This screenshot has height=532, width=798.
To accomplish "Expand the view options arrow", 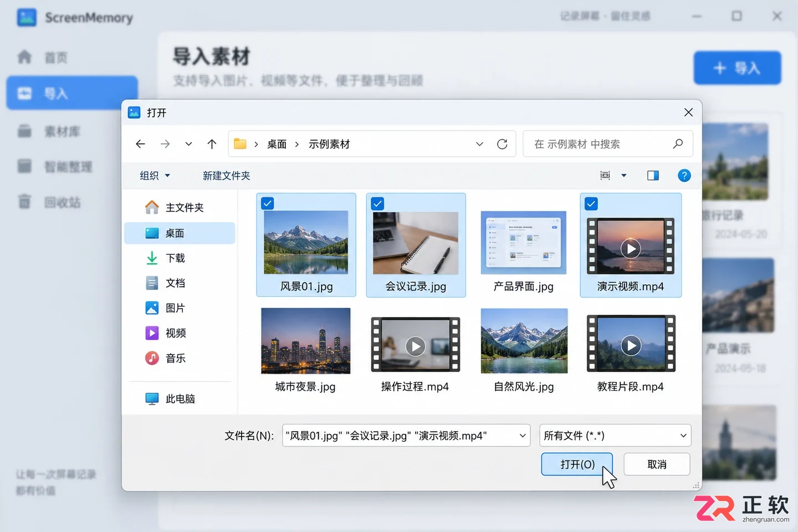I will (x=624, y=176).
